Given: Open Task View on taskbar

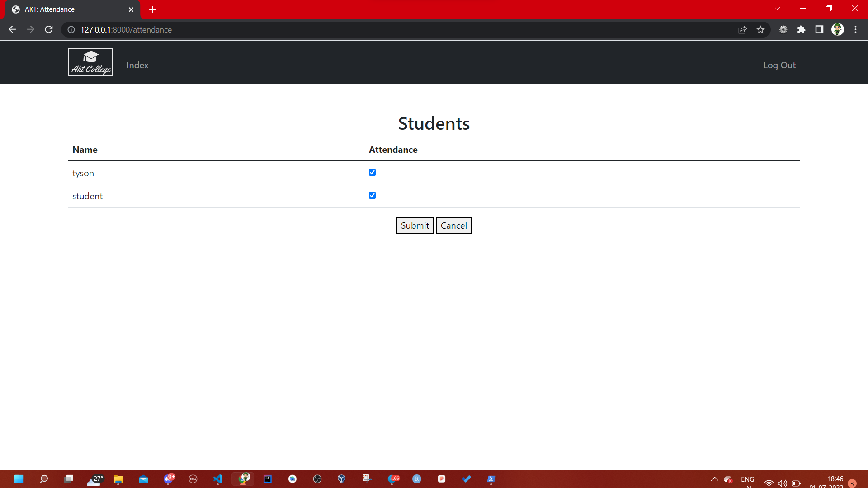Looking at the screenshot, I should click(x=69, y=479).
